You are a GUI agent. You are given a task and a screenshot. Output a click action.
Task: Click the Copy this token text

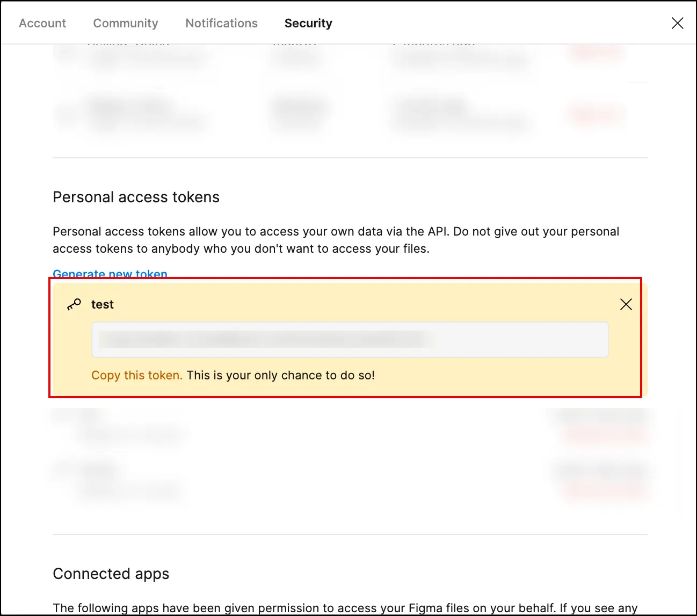click(137, 375)
